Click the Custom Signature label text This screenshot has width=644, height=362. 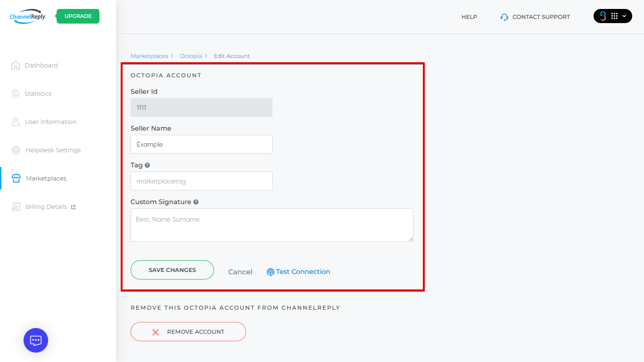161,202
